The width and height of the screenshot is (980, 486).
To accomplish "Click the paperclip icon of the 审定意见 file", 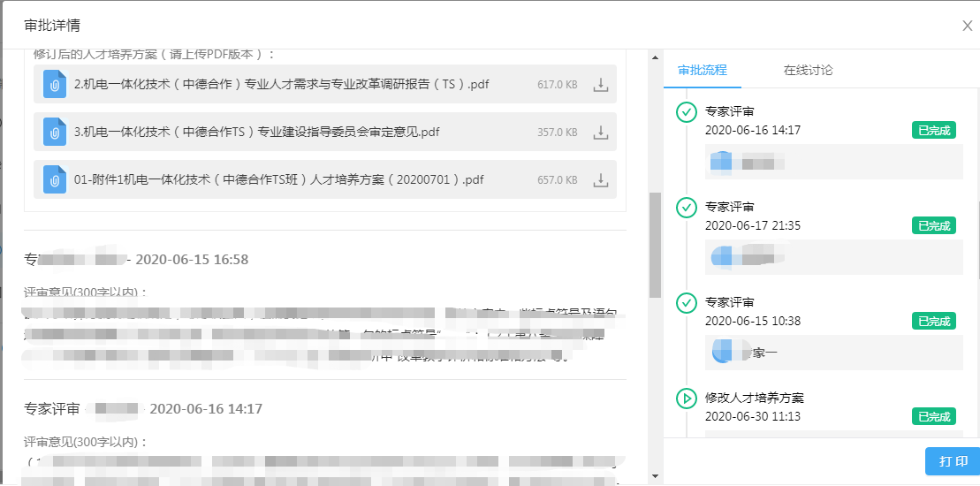I will [x=55, y=133].
